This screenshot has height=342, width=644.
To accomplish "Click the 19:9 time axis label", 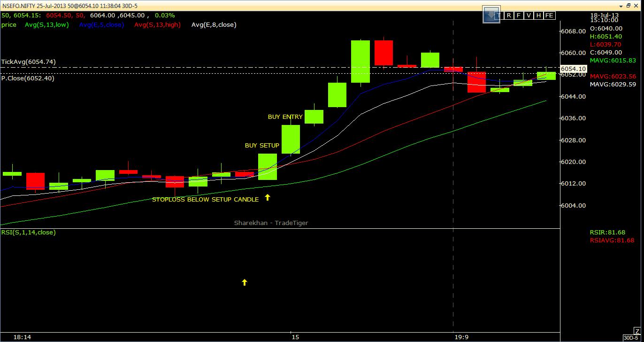I will pos(461,337).
